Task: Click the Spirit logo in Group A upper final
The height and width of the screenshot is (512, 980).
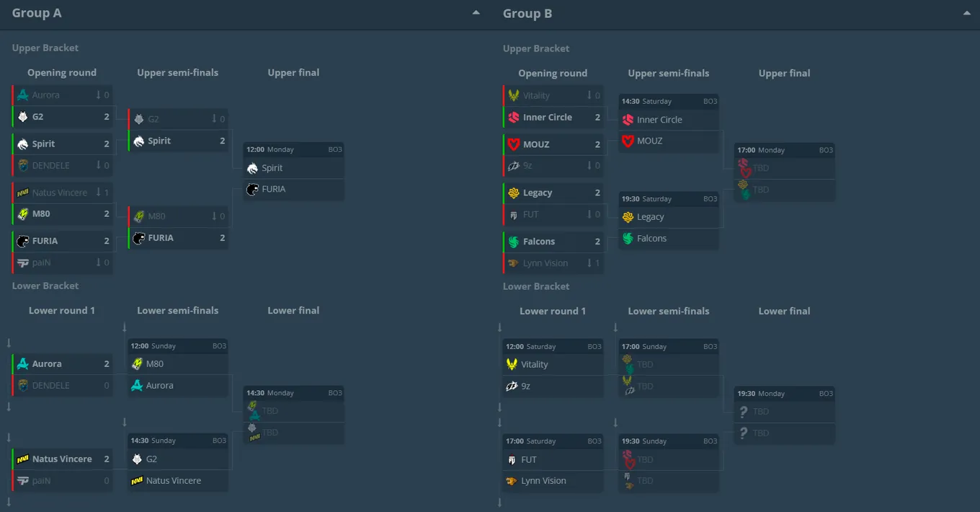Action: pos(252,168)
